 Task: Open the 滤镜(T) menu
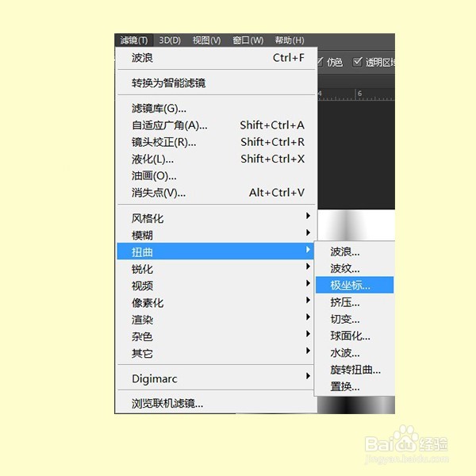coord(134,40)
